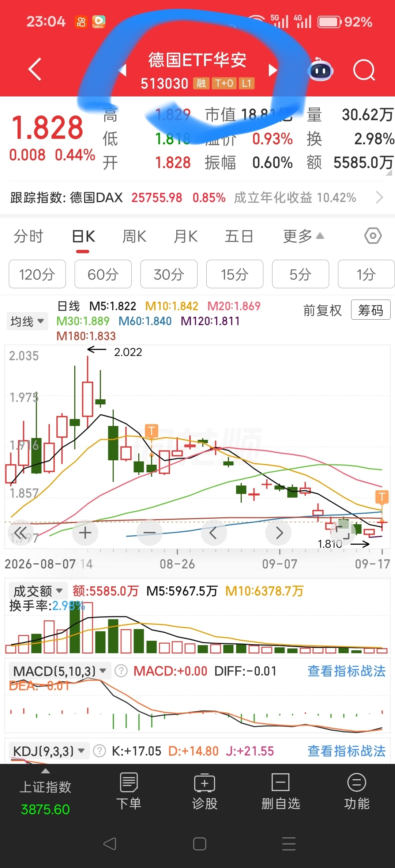Viewport: 395px width, 868px height.
Task: Open the robot AI assistant icon
Action: pyautogui.click(x=320, y=69)
